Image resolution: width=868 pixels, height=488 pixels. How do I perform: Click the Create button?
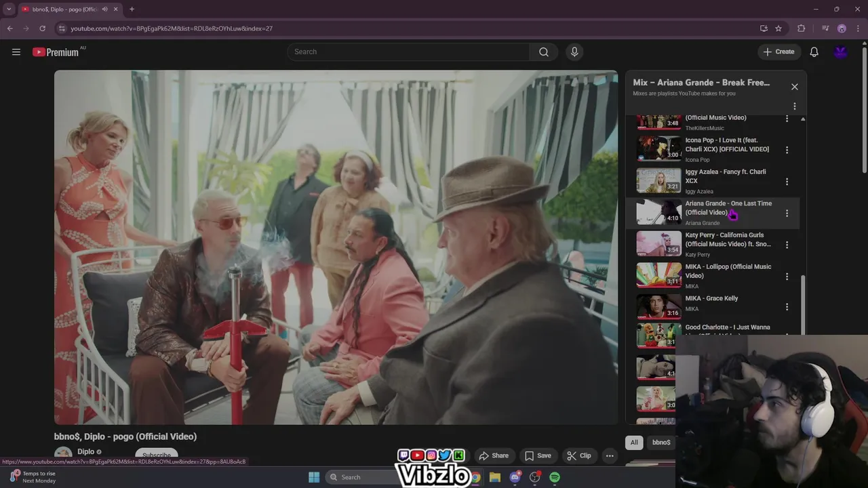(x=779, y=52)
